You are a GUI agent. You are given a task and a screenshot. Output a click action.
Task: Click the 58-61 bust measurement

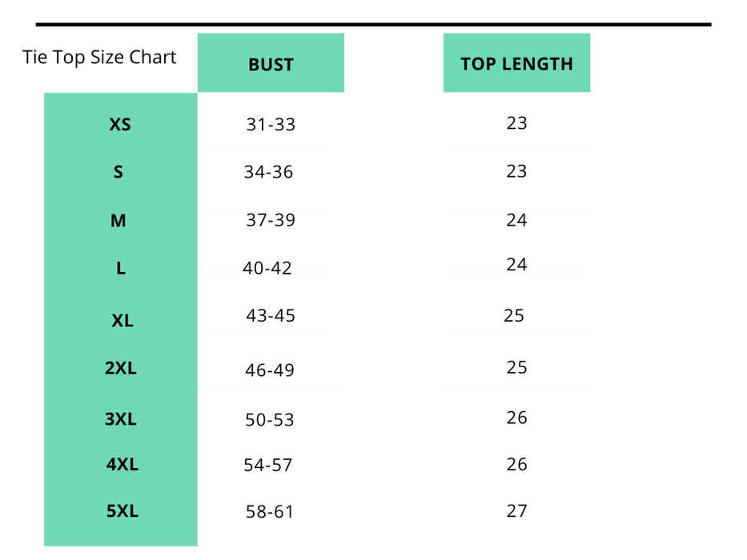(x=270, y=511)
